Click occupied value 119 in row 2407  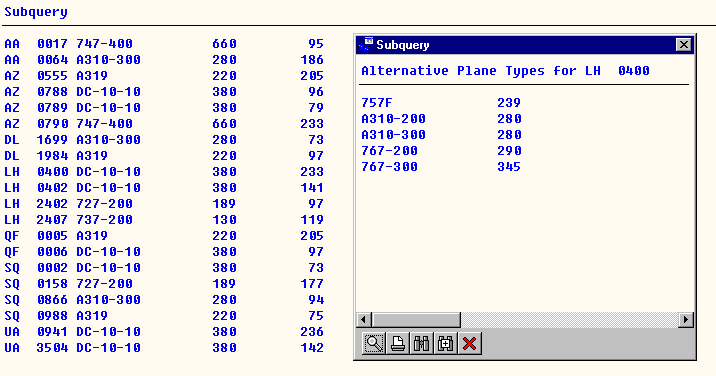click(312, 220)
